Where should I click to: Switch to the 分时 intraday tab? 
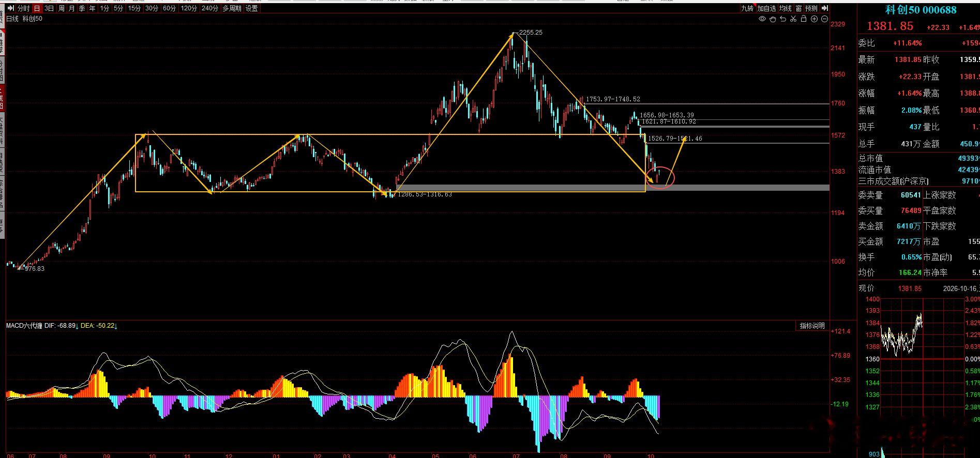pos(23,8)
